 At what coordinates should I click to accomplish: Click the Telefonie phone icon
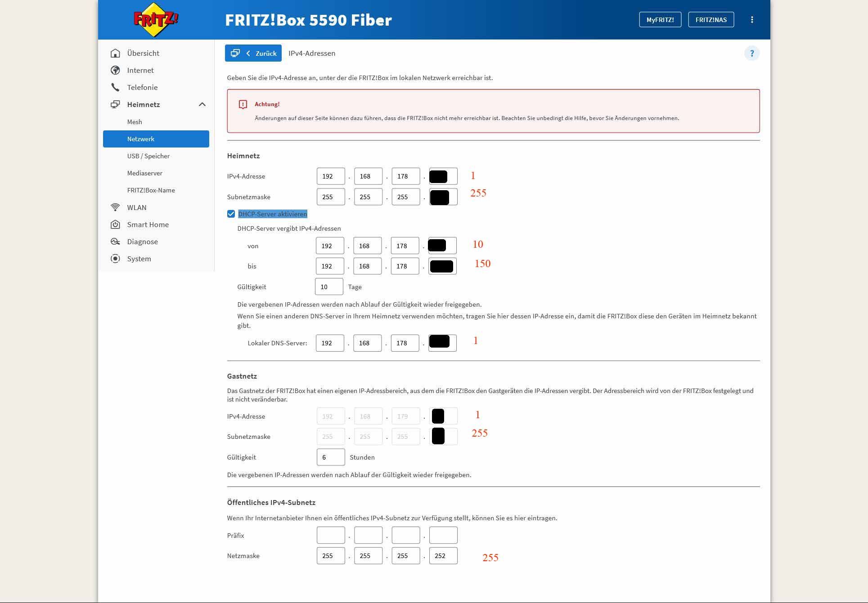pyautogui.click(x=115, y=87)
